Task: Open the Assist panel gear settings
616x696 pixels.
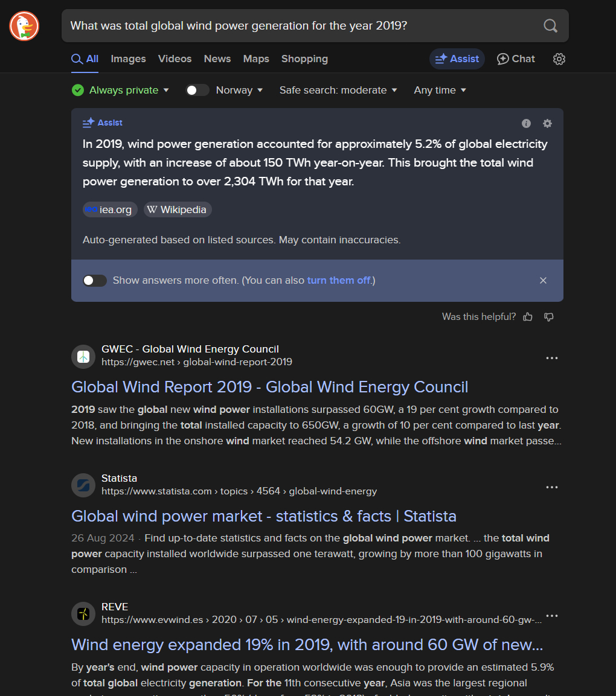Action: (x=548, y=123)
